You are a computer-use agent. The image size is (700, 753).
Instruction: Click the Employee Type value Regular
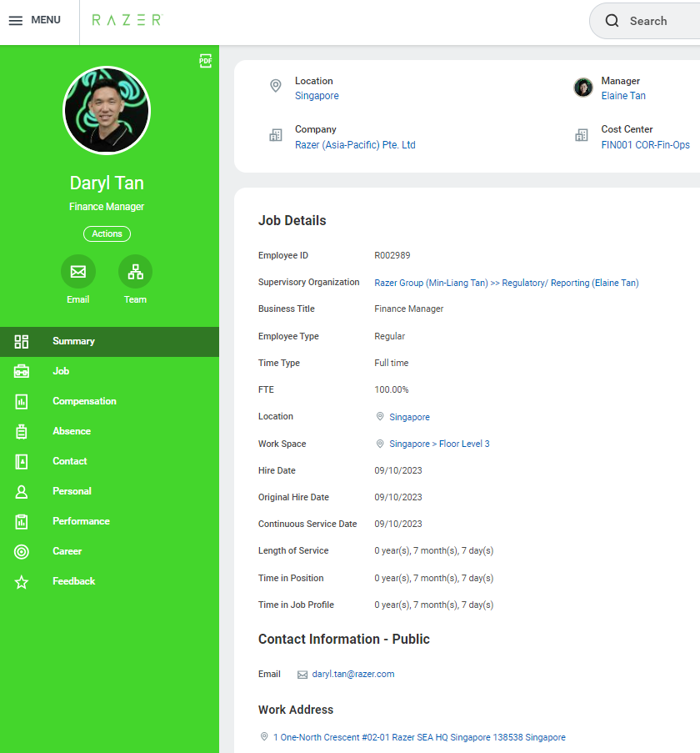pos(389,336)
